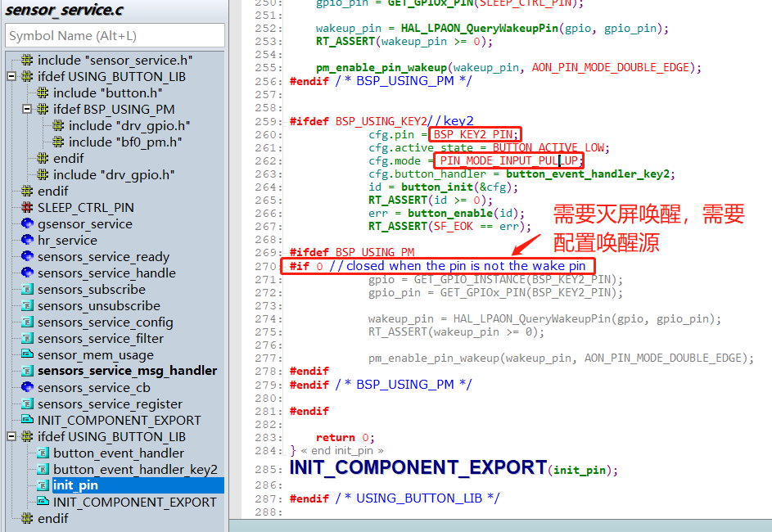Click include "drv_gpio.h" hash icon under BSP_USING_PM
The image size is (772, 532).
(x=59, y=125)
